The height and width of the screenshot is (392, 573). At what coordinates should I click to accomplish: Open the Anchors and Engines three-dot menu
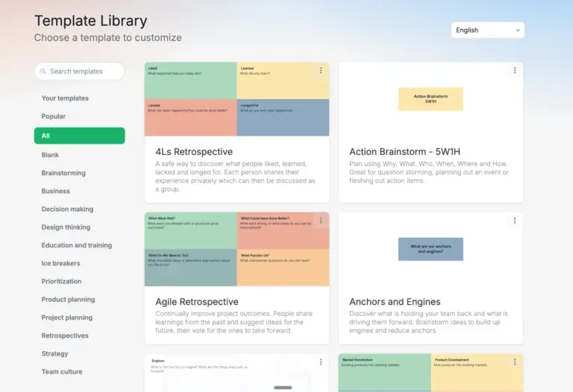coord(515,220)
